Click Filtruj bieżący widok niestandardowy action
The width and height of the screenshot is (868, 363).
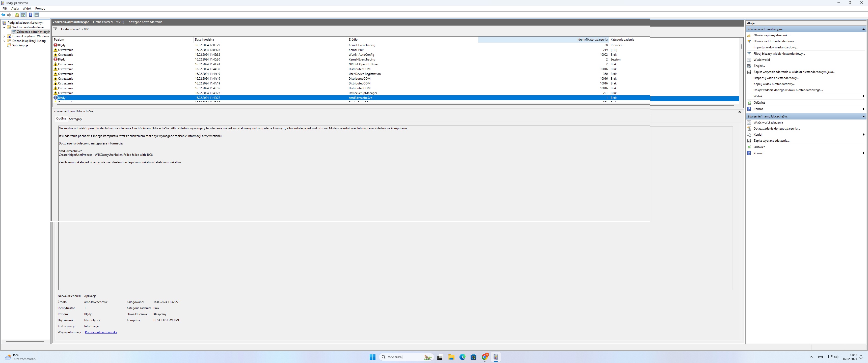[x=779, y=53]
